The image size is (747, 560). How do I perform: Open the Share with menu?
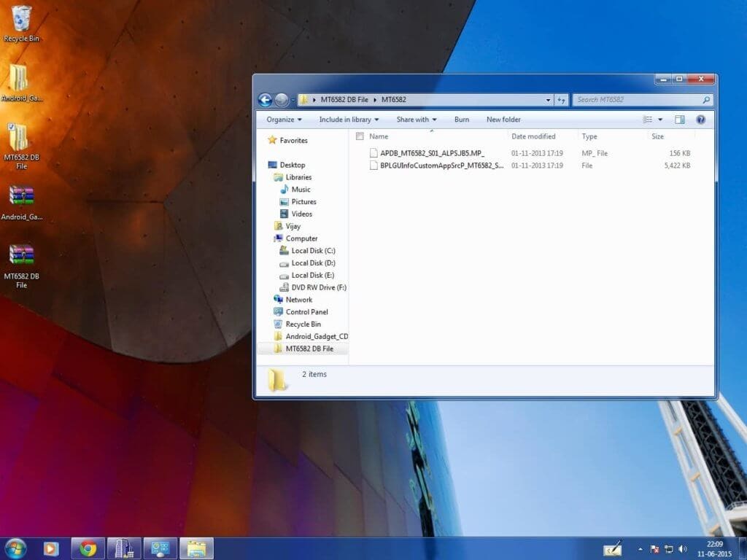[417, 120]
